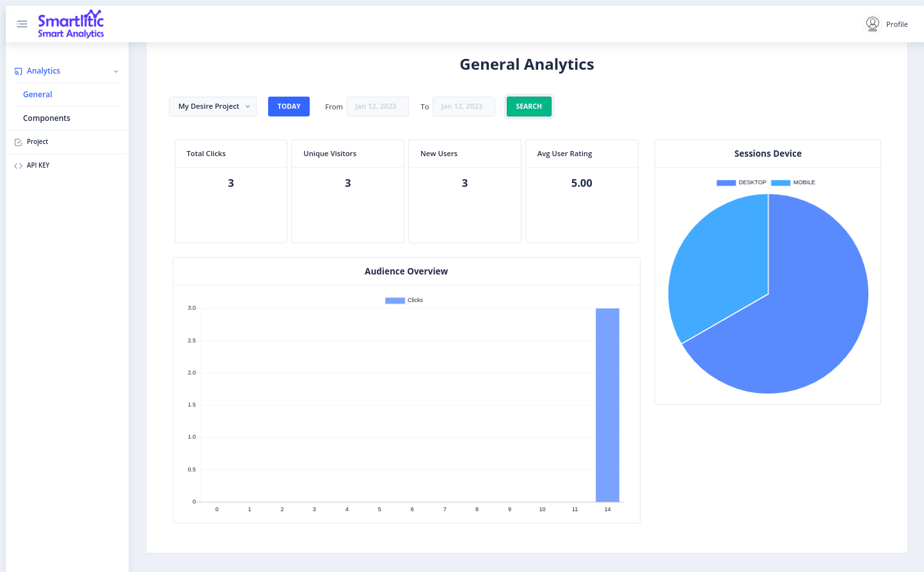Toggle the DESKTOP legend swatch

point(726,183)
